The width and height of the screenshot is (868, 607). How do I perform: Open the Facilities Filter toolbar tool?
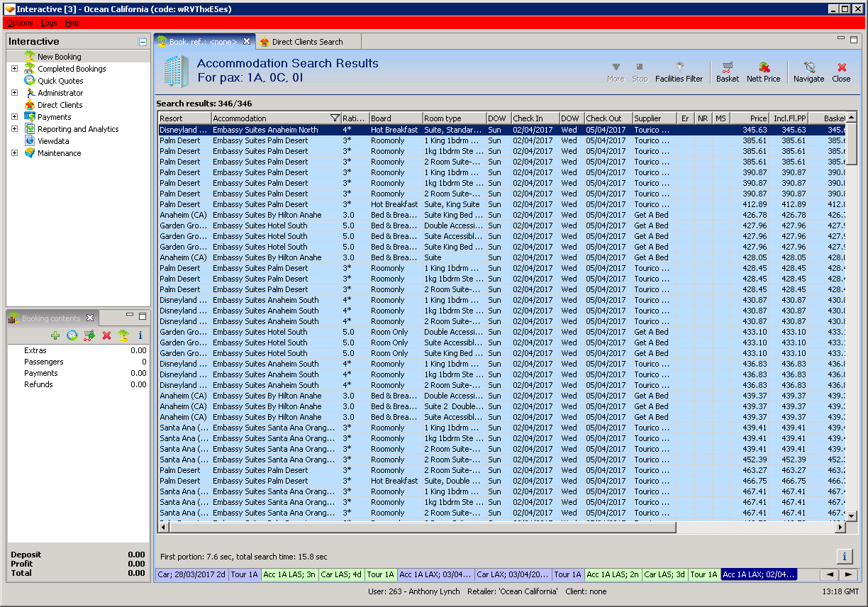679,72
